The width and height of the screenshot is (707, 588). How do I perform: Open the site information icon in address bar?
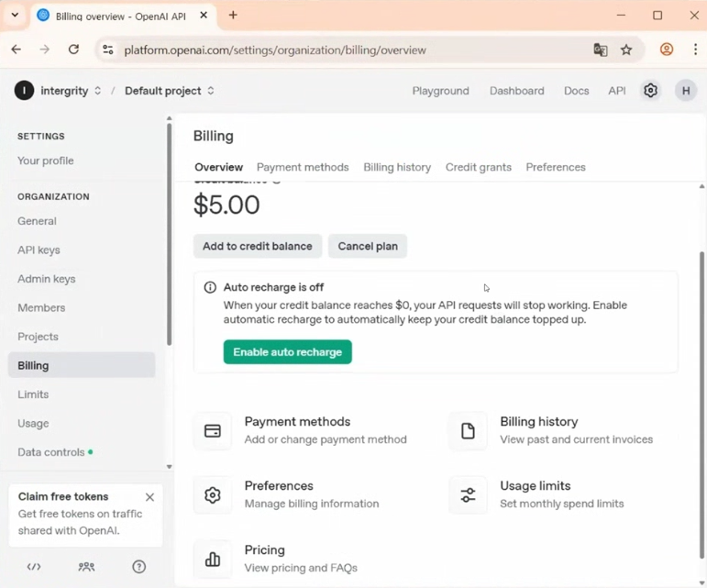click(108, 50)
